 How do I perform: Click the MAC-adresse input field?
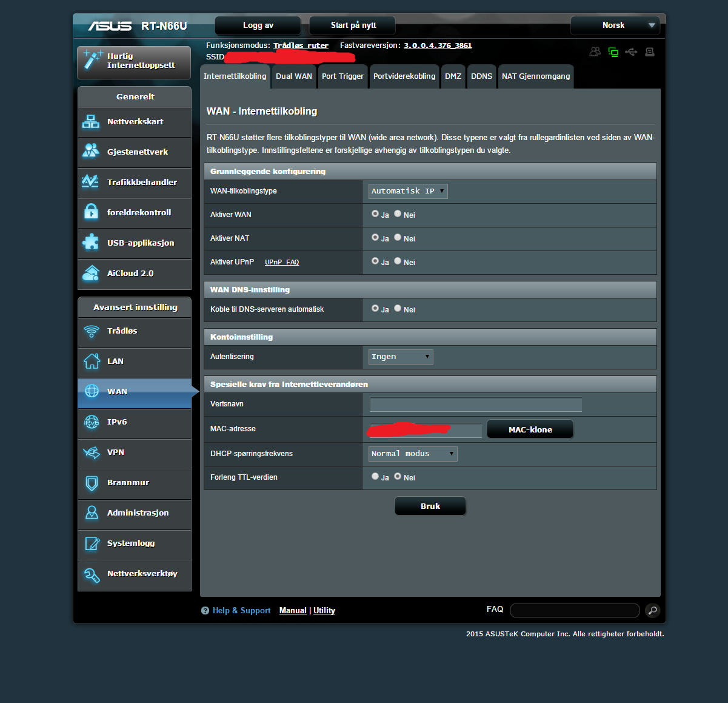(x=426, y=429)
